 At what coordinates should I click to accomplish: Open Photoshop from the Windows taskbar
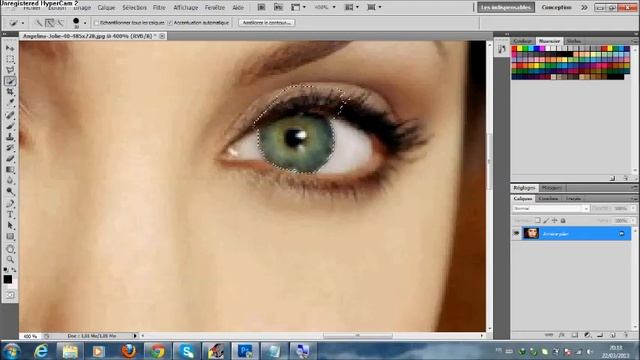coord(245,351)
